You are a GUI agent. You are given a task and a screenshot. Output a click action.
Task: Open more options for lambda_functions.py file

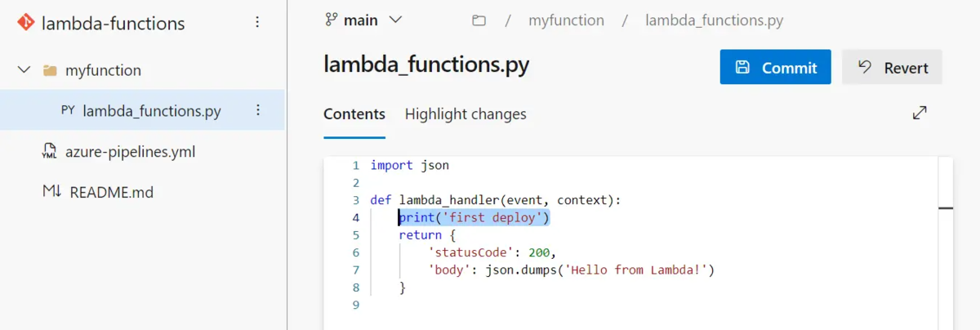[x=258, y=110]
